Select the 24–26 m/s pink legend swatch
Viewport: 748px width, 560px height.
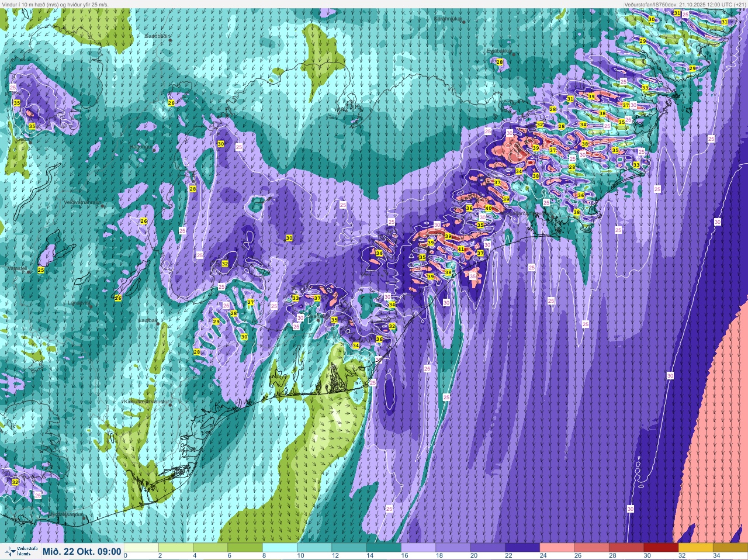[x=557, y=548]
